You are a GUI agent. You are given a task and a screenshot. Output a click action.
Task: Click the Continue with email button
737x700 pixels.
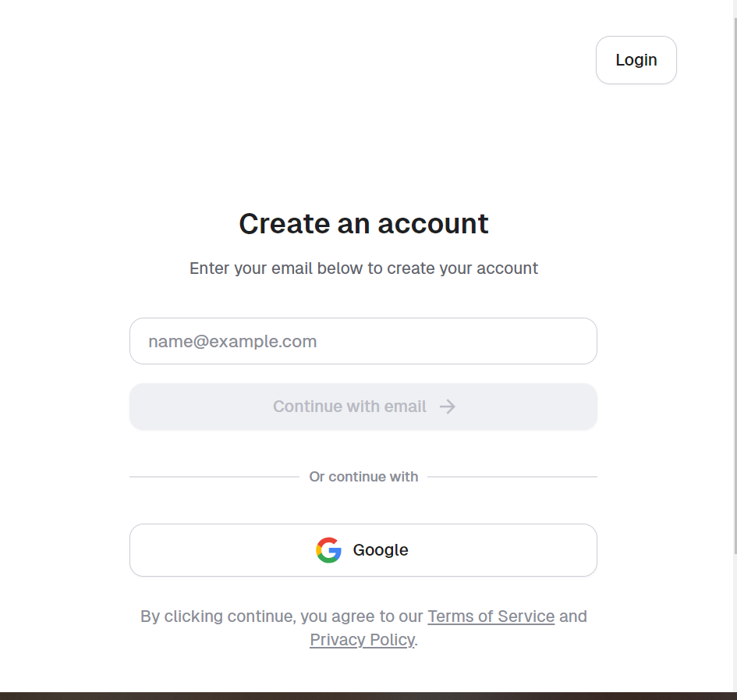coord(363,407)
